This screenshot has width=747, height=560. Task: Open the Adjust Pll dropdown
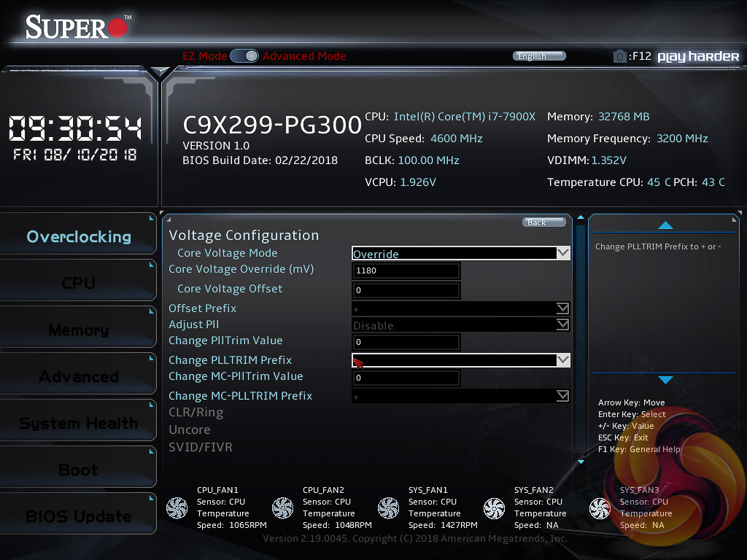461,324
